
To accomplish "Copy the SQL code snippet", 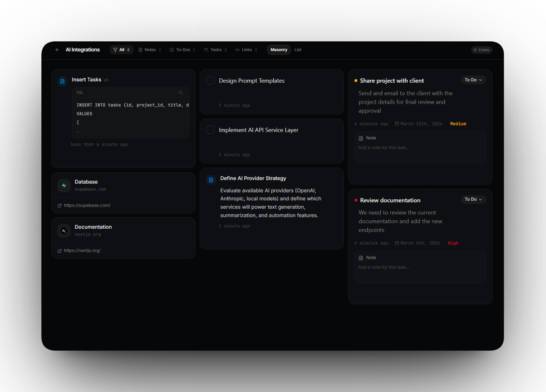I will coord(181,93).
